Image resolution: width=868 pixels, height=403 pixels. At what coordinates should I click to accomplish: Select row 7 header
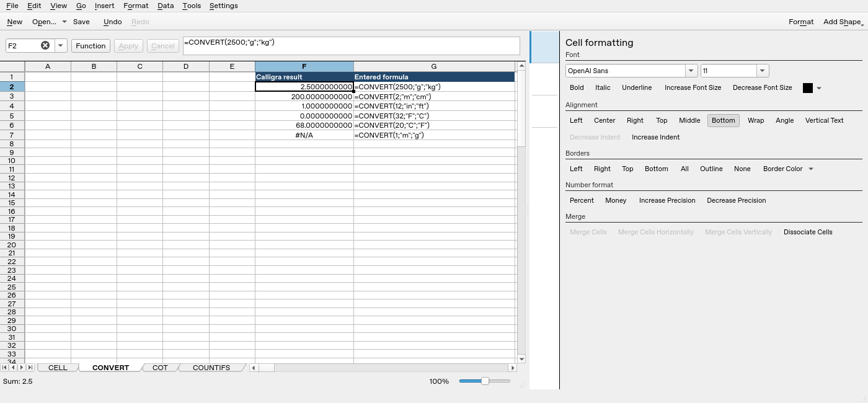click(12, 135)
